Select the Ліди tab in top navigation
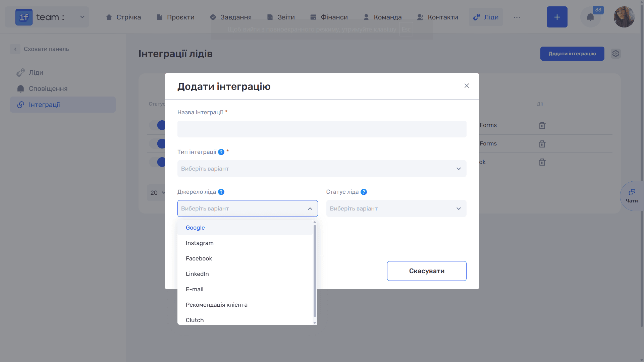The height and width of the screenshot is (362, 644). (486, 17)
